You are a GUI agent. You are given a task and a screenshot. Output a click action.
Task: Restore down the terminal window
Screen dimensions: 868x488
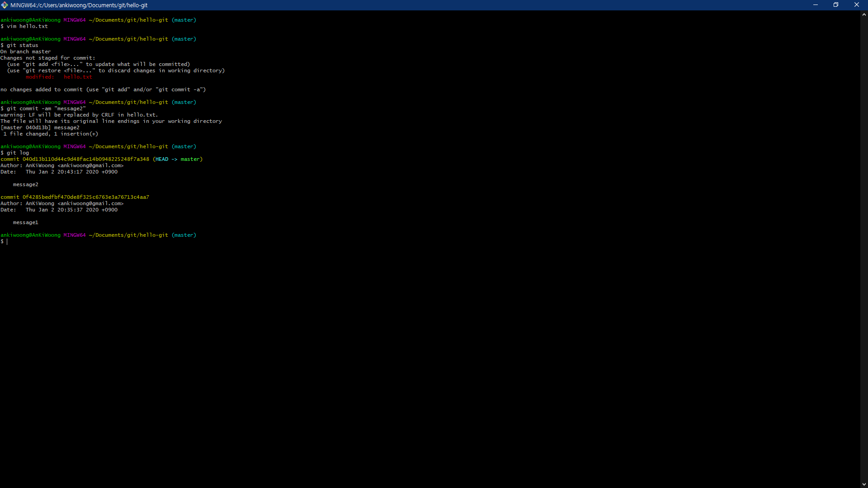click(836, 5)
